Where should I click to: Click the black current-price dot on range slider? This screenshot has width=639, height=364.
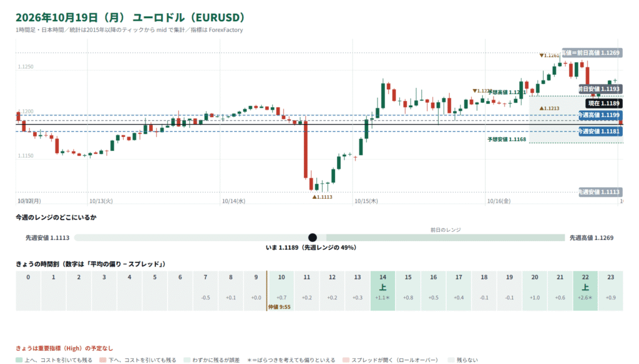[x=313, y=237]
